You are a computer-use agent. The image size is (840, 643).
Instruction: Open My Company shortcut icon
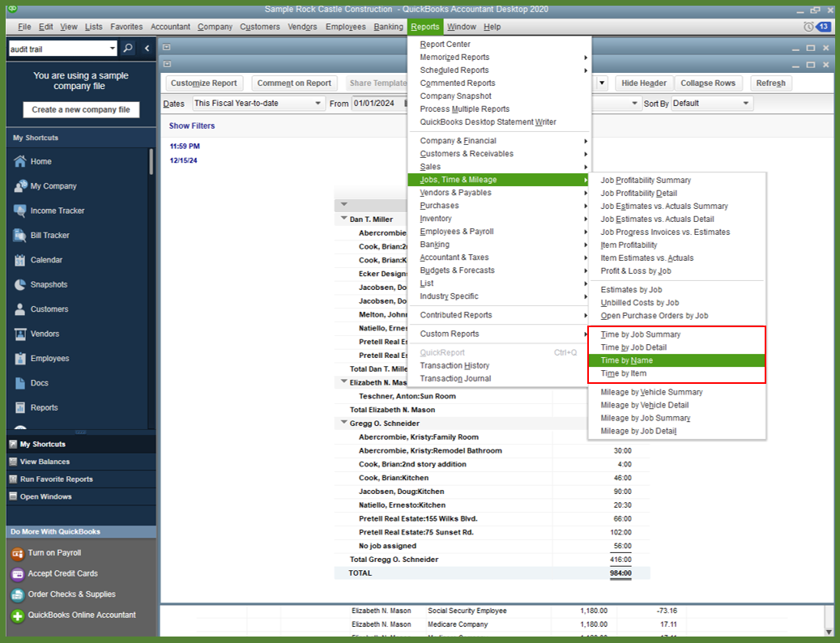point(20,185)
